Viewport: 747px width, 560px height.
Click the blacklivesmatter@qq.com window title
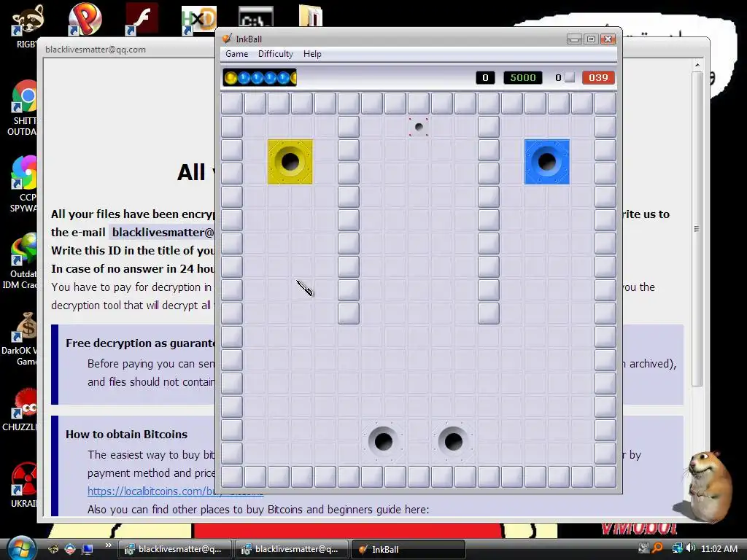tap(96, 50)
